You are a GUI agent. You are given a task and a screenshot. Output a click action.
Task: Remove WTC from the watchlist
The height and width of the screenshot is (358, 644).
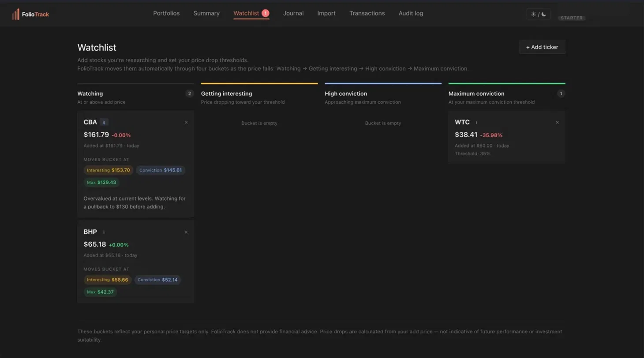tap(557, 122)
